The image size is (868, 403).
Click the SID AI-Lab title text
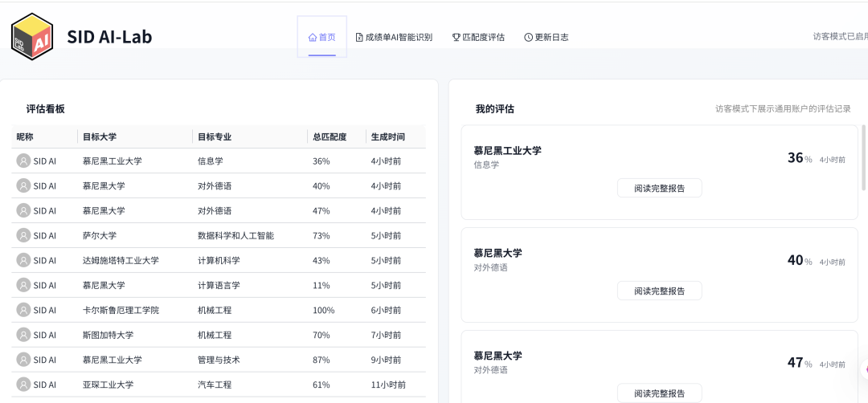(109, 37)
